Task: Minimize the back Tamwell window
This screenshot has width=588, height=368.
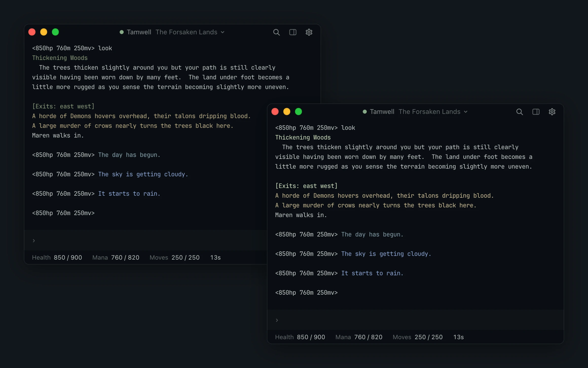Action: [44, 32]
